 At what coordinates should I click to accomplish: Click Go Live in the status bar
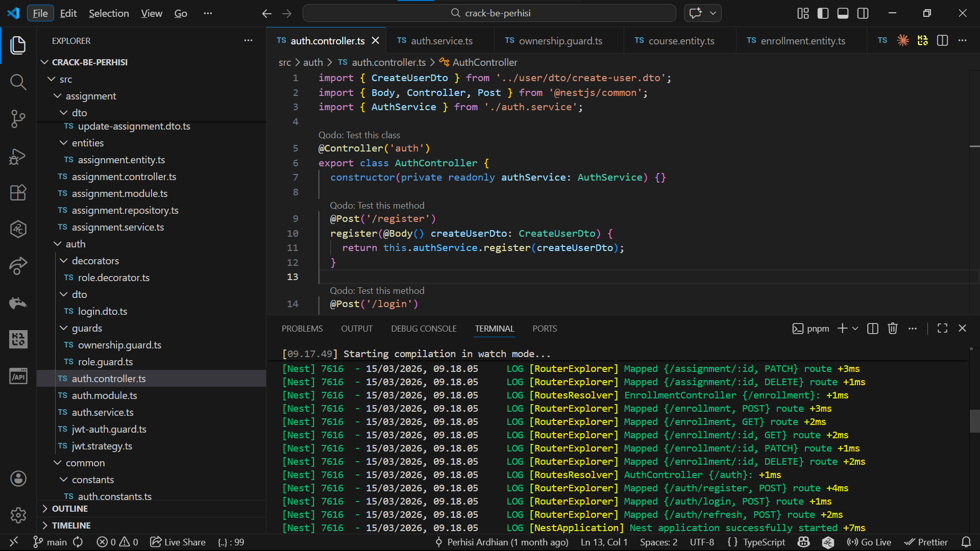[x=869, y=542]
